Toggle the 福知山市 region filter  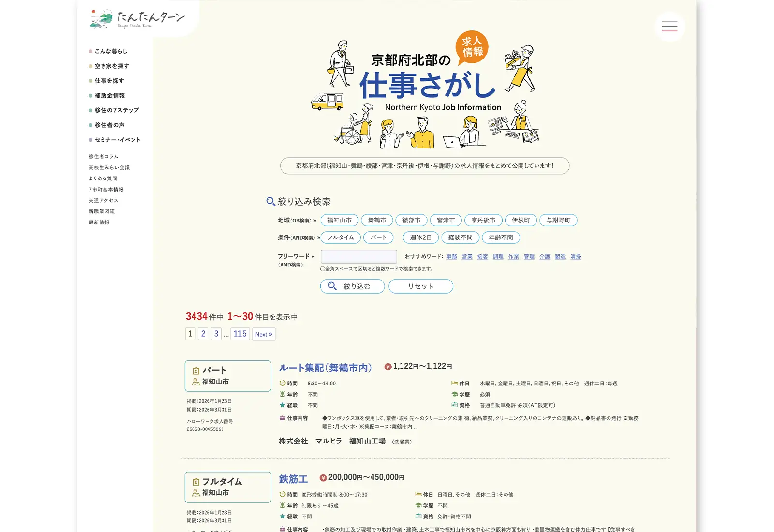tap(339, 221)
